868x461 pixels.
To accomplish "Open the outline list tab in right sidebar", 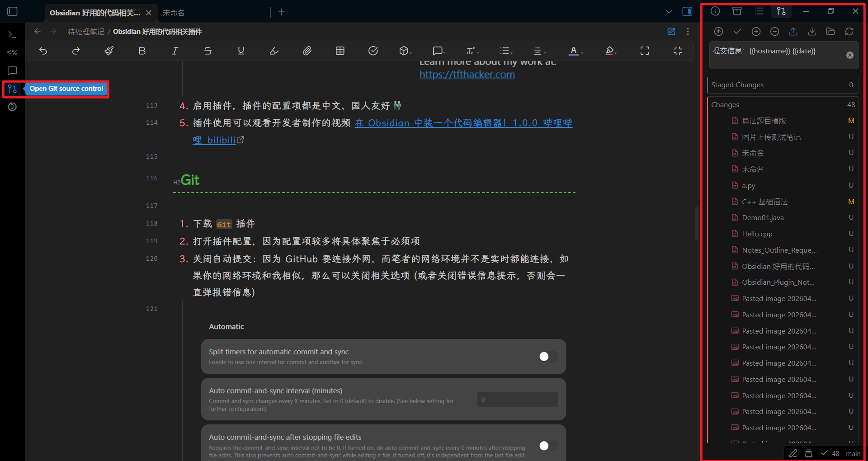I will [759, 11].
